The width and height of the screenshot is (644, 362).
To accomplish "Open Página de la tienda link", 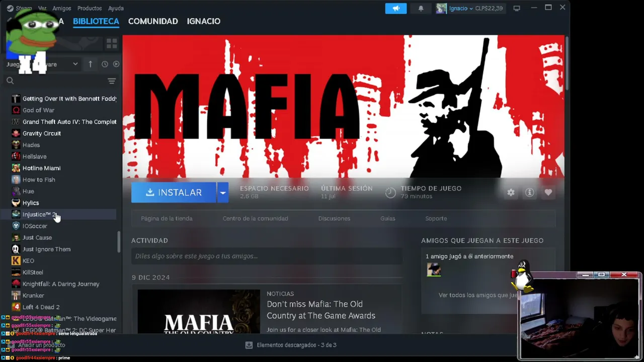I will [167, 218].
